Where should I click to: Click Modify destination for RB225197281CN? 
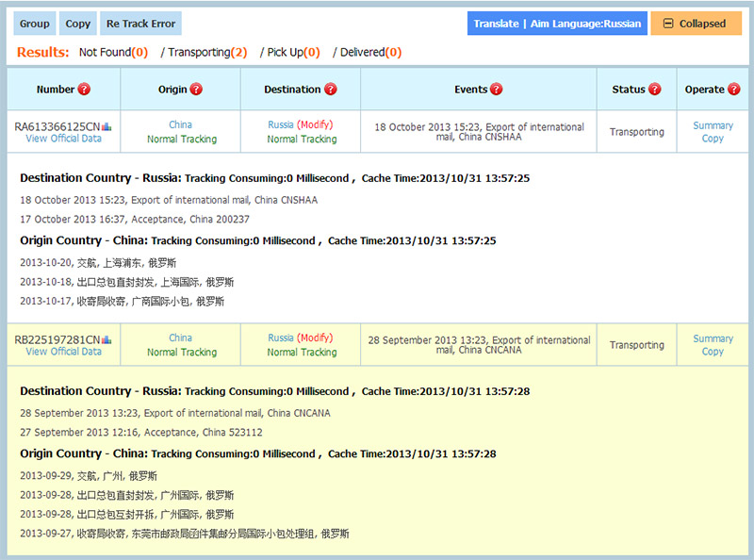pyautogui.click(x=315, y=338)
